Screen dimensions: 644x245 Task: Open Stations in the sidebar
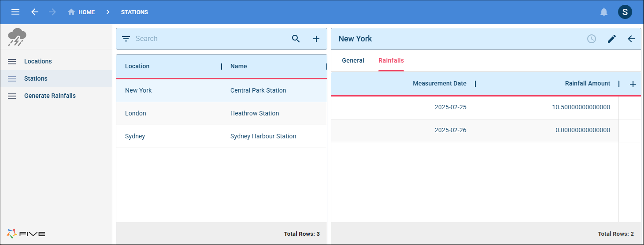pyautogui.click(x=56, y=78)
